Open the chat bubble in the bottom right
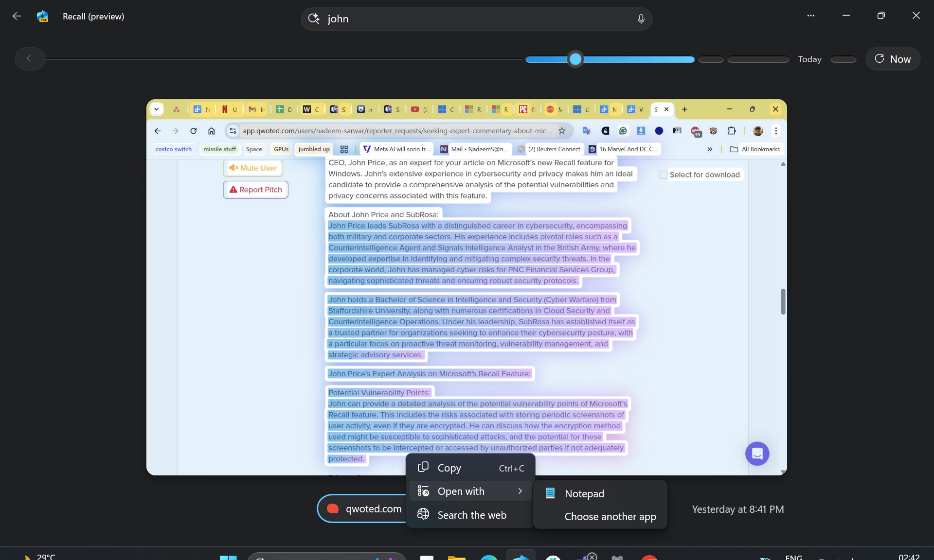This screenshot has height=560, width=934. pyautogui.click(x=757, y=454)
